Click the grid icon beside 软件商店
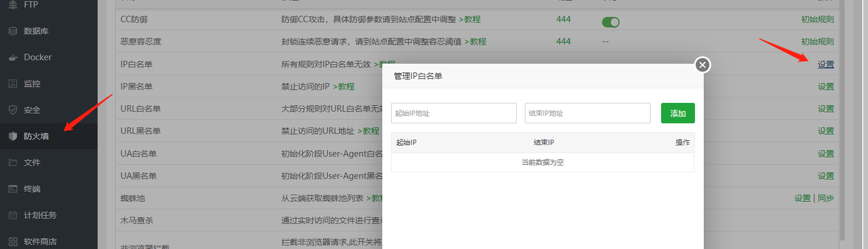Image resolution: width=868 pixels, height=249 pixels. (13, 241)
